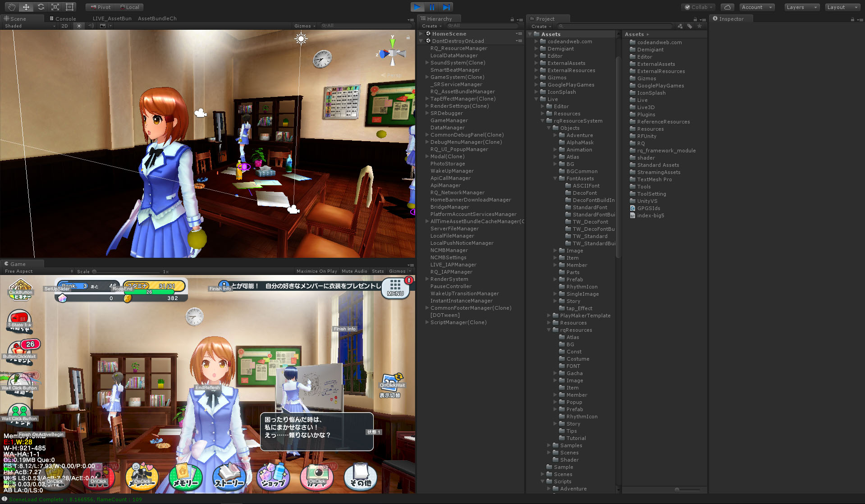Open the Account dropdown
The width and height of the screenshot is (865, 504).
coord(757,7)
